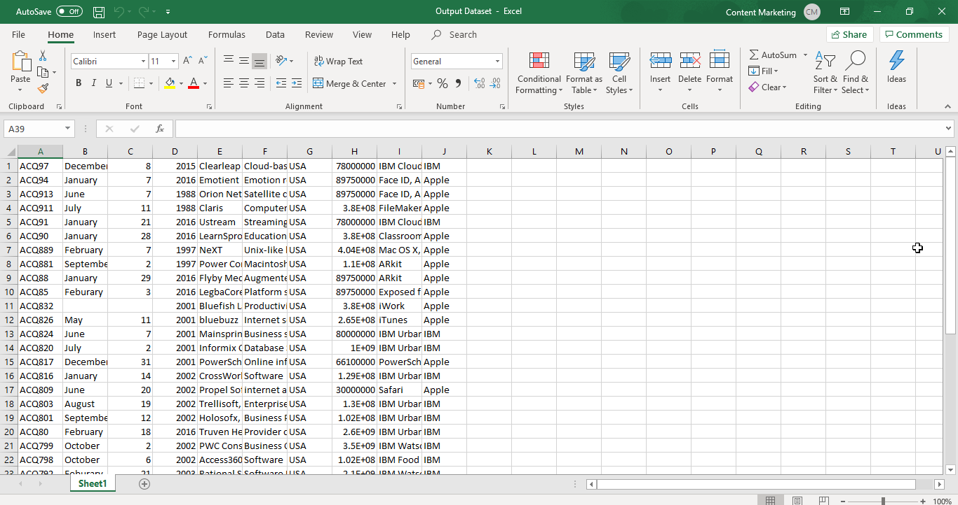Open the Page Layout tab

162,35
